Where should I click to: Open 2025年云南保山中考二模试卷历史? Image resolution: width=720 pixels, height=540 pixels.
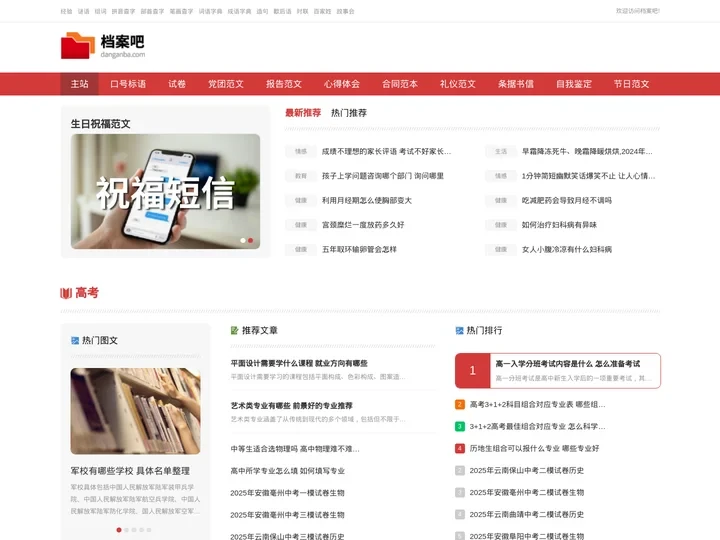pos(527,471)
